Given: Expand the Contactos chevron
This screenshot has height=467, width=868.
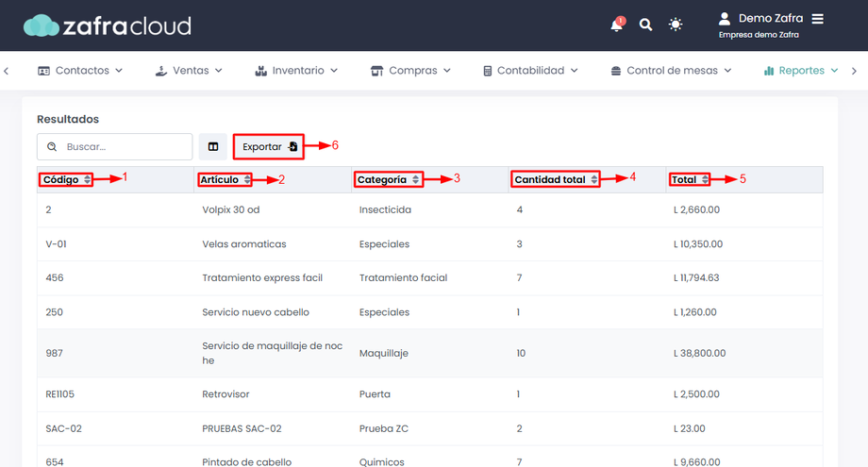Looking at the screenshot, I should pyautogui.click(x=119, y=71).
